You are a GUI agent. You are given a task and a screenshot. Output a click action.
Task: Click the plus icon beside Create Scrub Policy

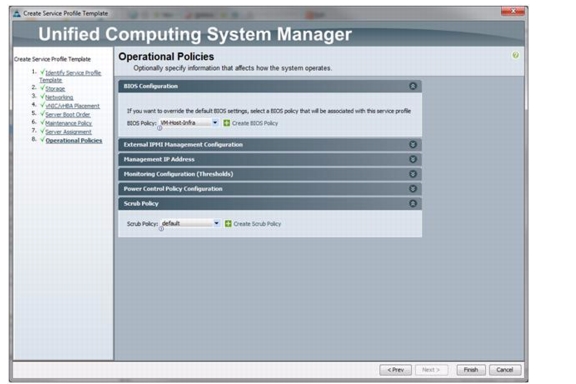click(x=228, y=223)
